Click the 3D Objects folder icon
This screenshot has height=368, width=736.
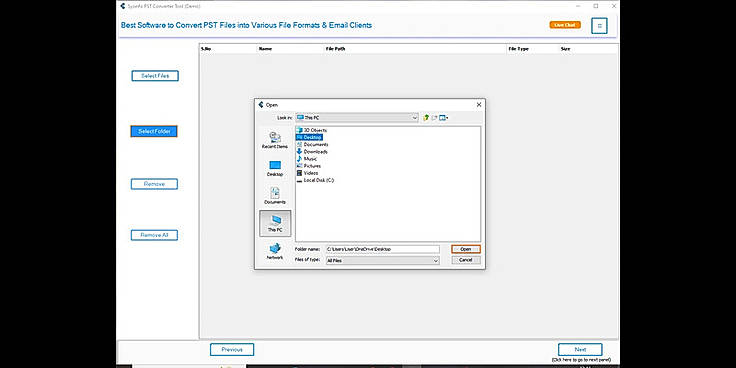point(299,130)
